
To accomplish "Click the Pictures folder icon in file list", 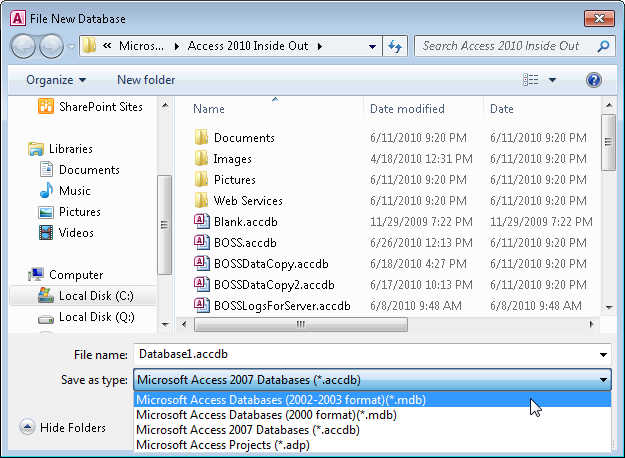I will point(201,179).
